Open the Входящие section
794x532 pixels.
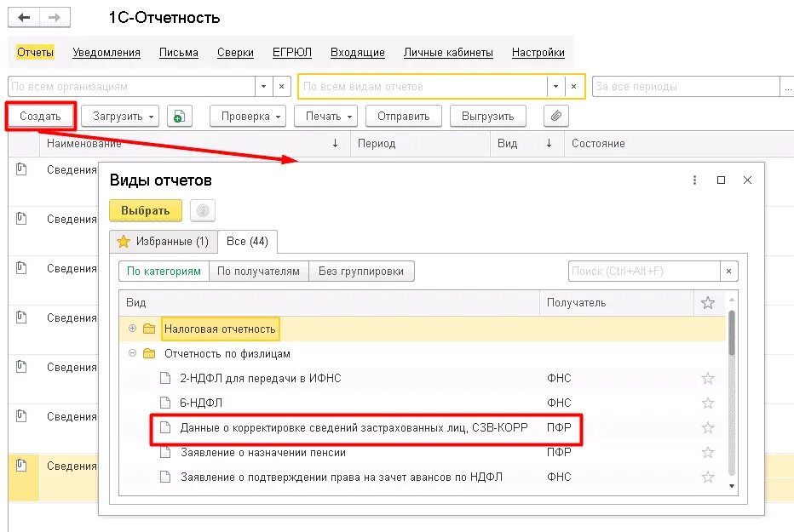point(358,53)
